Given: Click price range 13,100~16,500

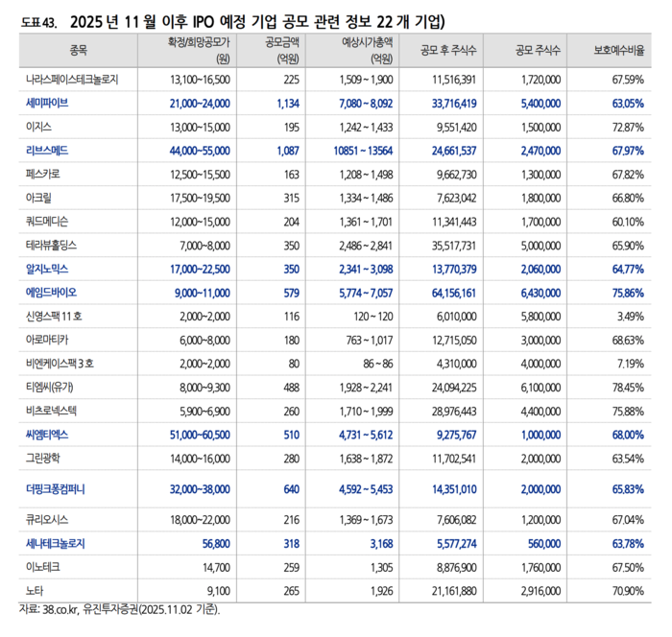Looking at the screenshot, I should 200,80.
